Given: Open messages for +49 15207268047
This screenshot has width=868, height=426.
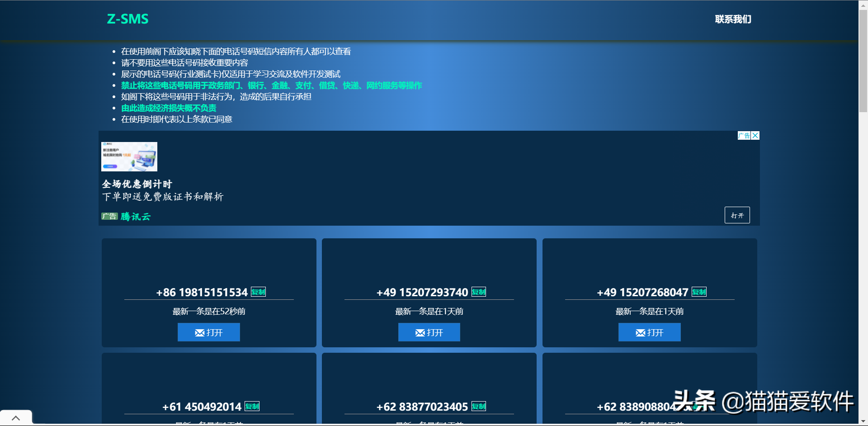Looking at the screenshot, I should click(650, 332).
